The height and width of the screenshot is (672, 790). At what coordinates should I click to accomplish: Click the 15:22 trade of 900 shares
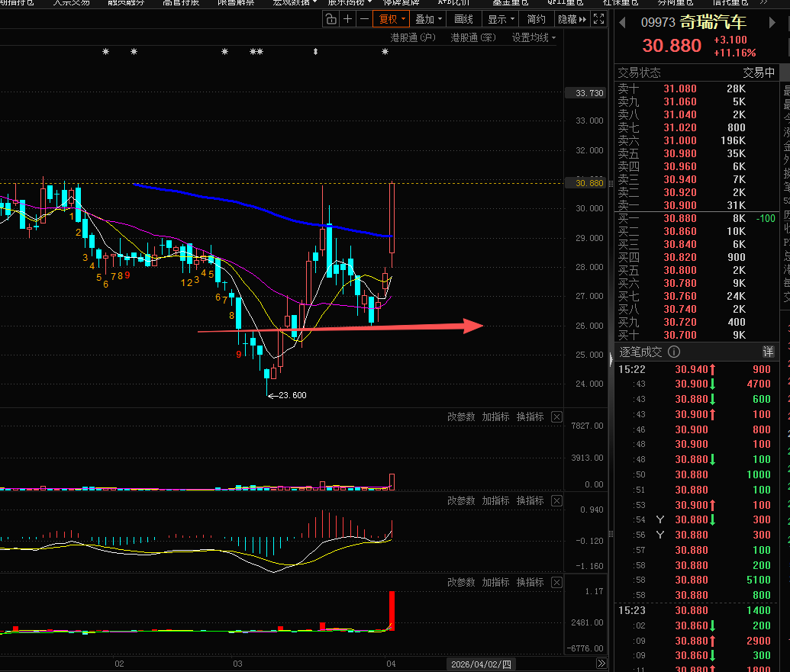(x=697, y=369)
